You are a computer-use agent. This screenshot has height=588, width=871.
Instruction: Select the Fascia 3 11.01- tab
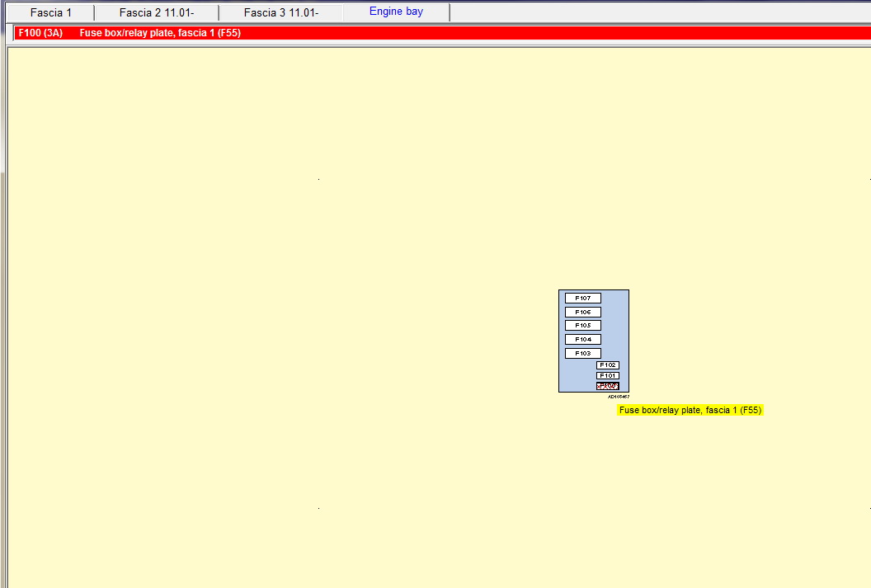(x=280, y=13)
